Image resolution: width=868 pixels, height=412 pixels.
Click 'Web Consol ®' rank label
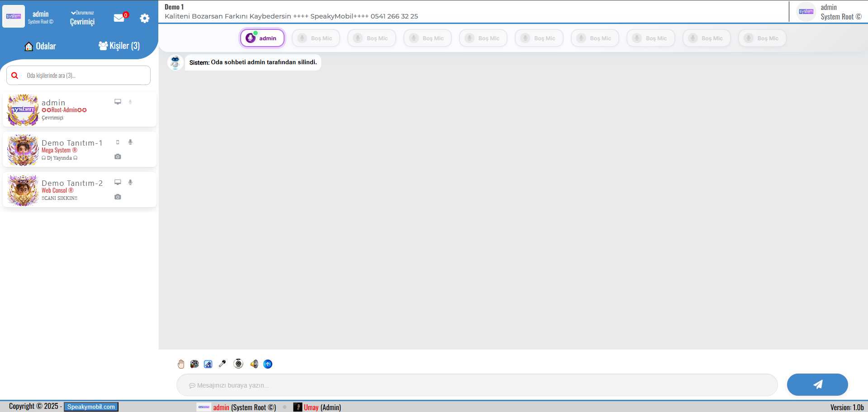coord(57,190)
